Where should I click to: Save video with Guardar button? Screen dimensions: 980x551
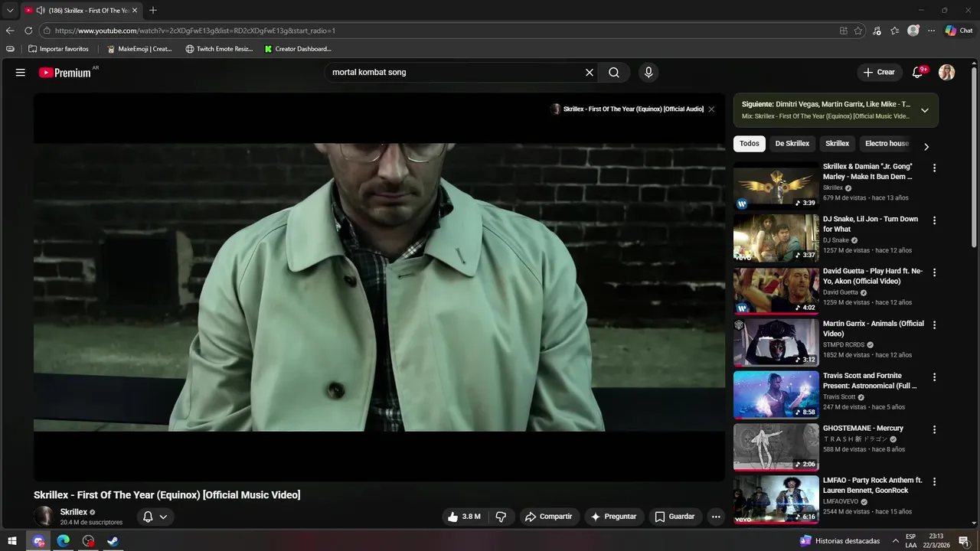[x=675, y=517]
